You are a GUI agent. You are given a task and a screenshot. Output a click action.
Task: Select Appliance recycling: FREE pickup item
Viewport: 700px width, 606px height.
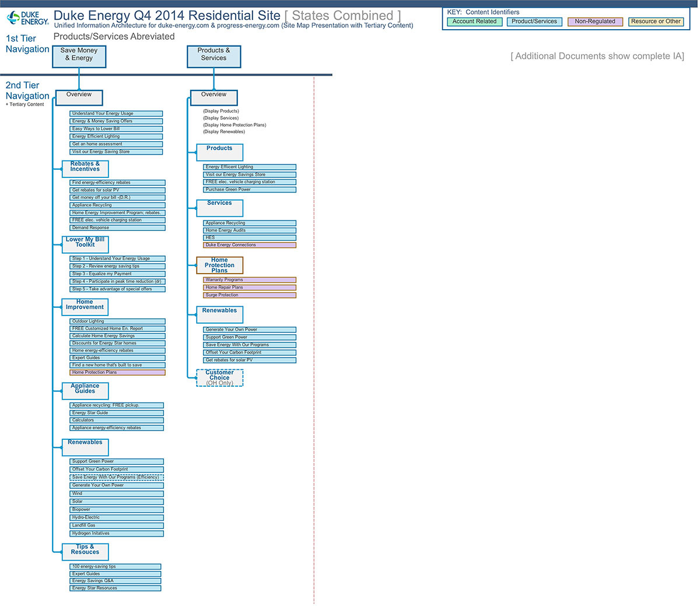pyautogui.click(x=117, y=405)
